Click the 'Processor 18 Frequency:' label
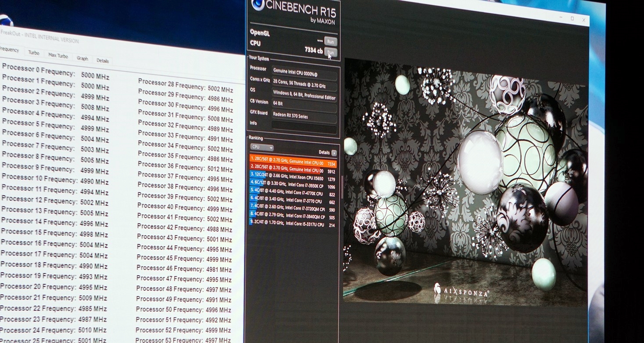The width and height of the screenshot is (644, 343). point(38,265)
